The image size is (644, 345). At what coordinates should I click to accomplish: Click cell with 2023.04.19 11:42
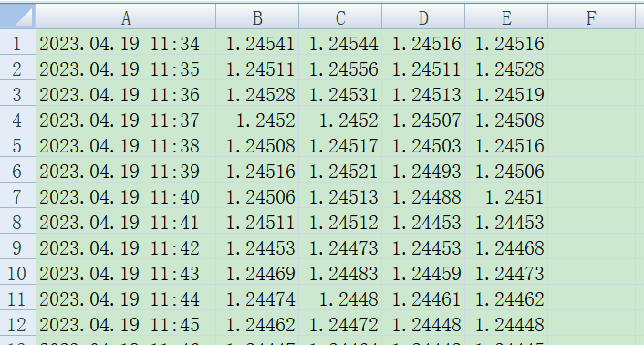pyautogui.click(x=126, y=246)
